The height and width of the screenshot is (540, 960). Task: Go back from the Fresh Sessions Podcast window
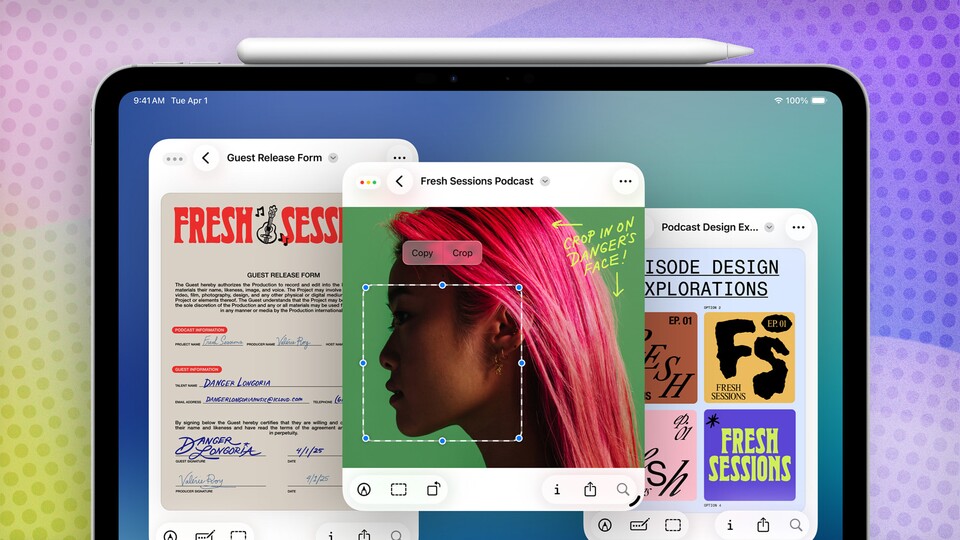click(x=399, y=181)
